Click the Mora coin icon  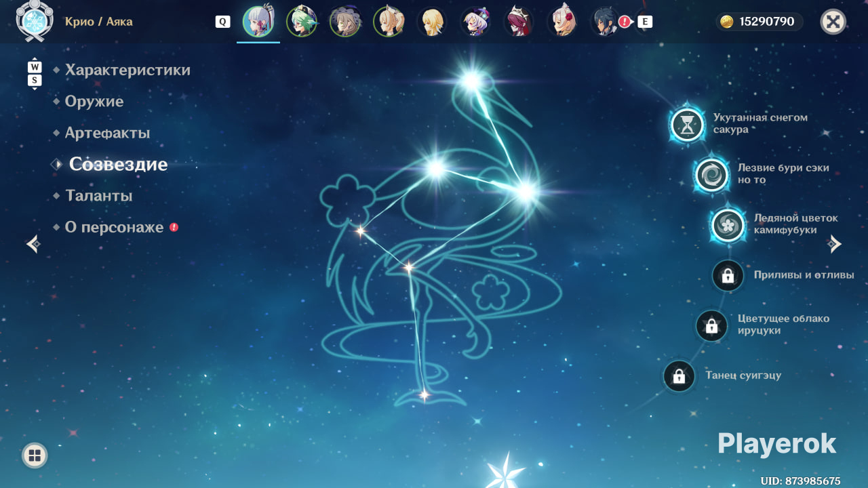pyautogui.click(x=727, y=22)
